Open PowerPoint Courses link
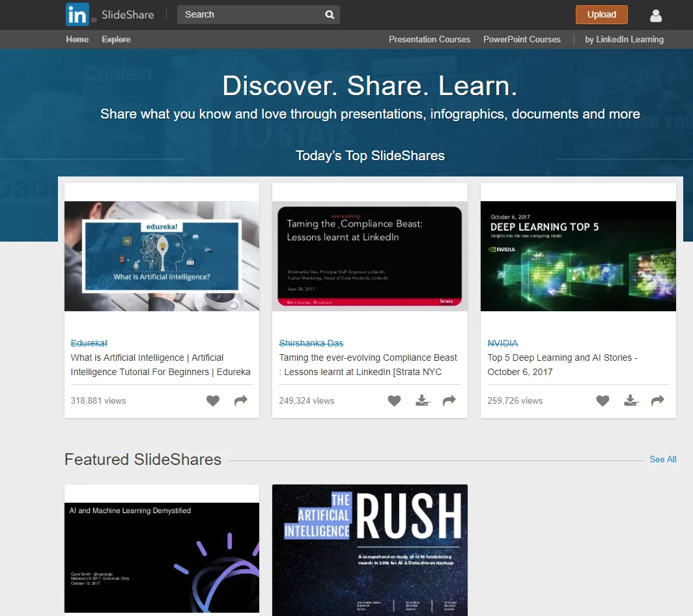This screenshot has width=693, height=616. (522, 39)
